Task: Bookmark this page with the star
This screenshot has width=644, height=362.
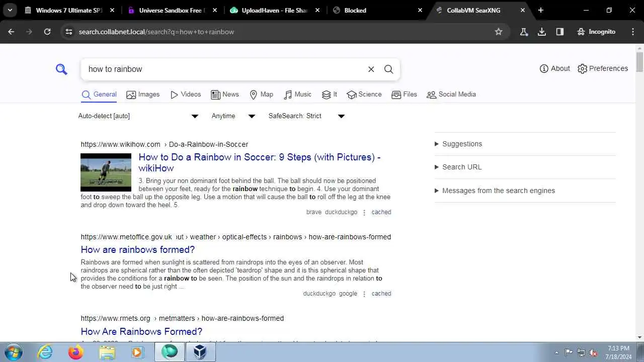Action: [x=499, y=32]
